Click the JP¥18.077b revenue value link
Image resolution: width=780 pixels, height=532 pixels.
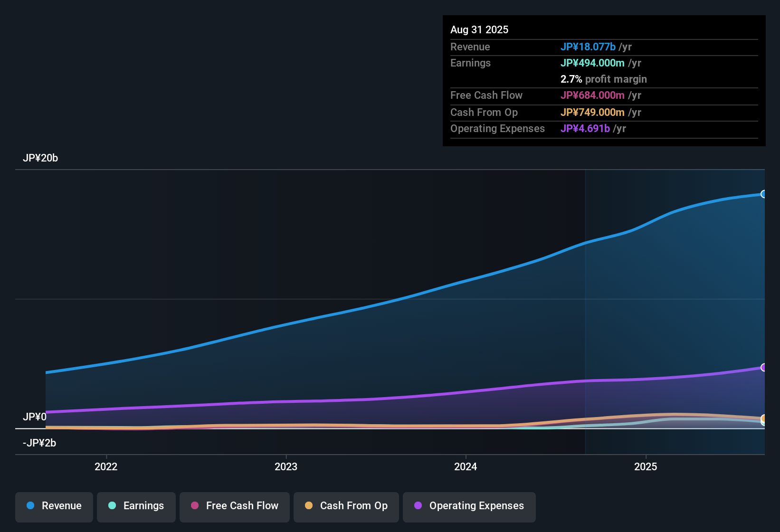coord(588,47)
